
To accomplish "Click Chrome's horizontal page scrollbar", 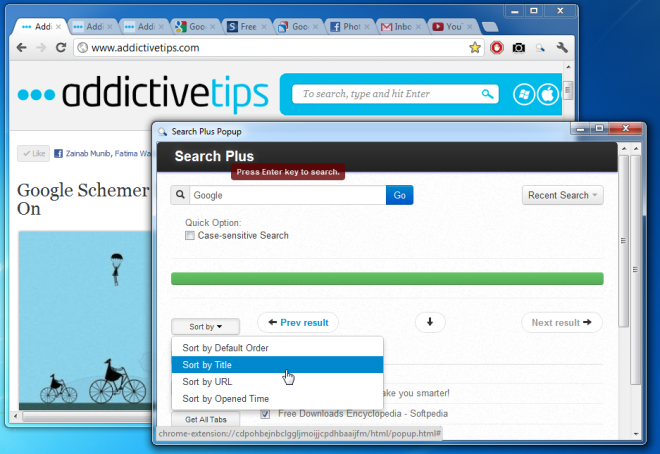I will 87,417.
